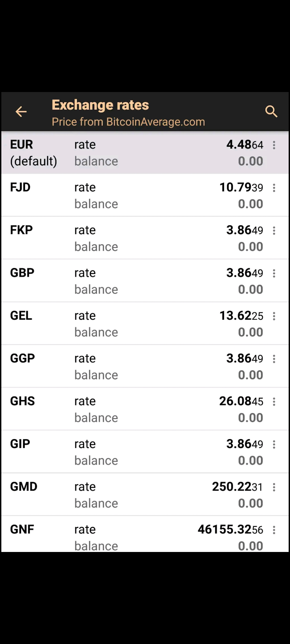This screenshot has width=290, height=644.
Task: Tap the Exchange rates title
Action: (x=100, y=105)
